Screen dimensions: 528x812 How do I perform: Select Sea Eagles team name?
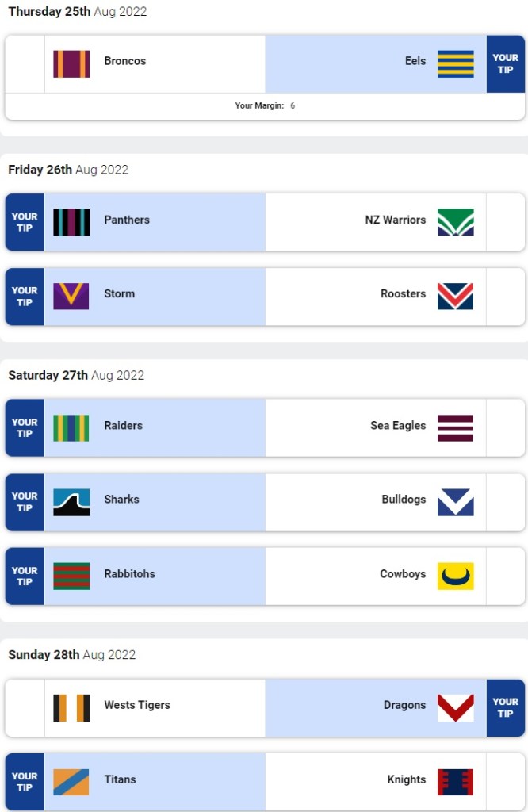tap(398, 426)
